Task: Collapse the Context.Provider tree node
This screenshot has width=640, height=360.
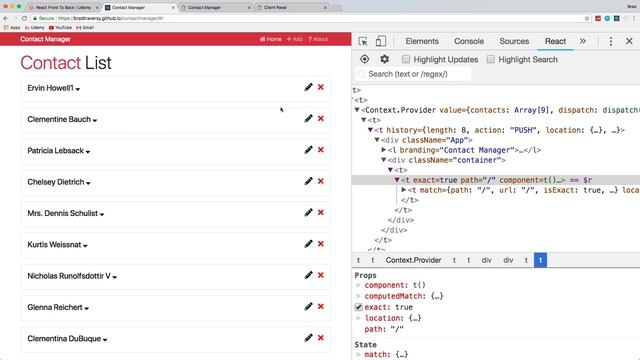Action: (357, 110)
